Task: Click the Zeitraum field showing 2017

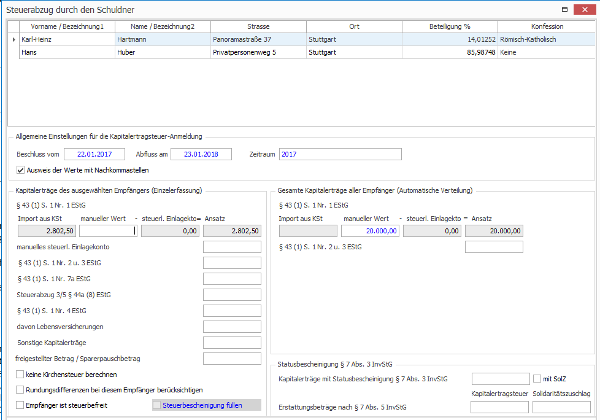Action: pyautogui.click(x=340, y=154)
